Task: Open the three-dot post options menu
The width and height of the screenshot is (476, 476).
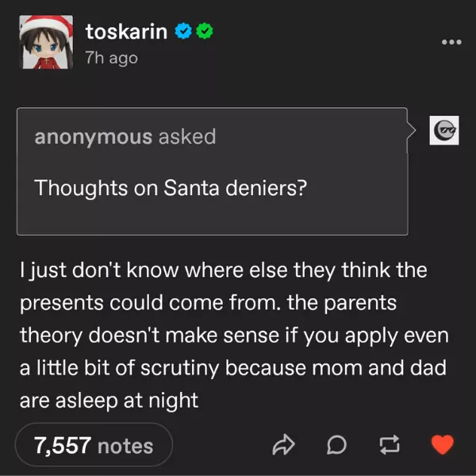Action: pos(452,40)
